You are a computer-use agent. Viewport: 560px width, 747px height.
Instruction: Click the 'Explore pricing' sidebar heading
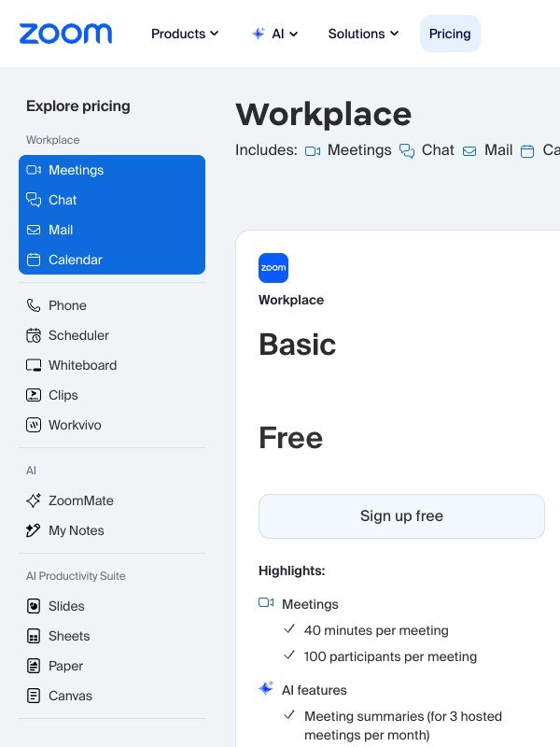point(78,106)
